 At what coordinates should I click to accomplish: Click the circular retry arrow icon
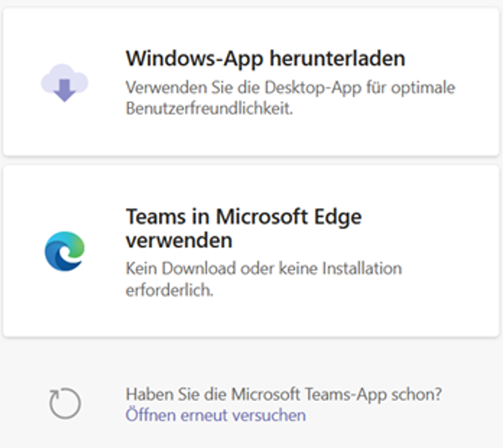(x=65, y=403)
